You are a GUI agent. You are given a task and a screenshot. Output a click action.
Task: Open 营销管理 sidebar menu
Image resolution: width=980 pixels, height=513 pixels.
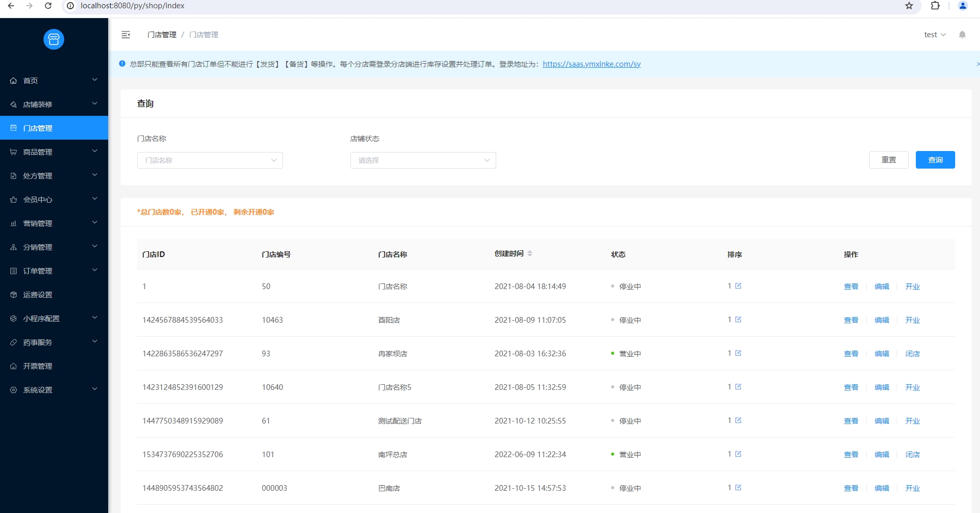(x=54, y=223)
